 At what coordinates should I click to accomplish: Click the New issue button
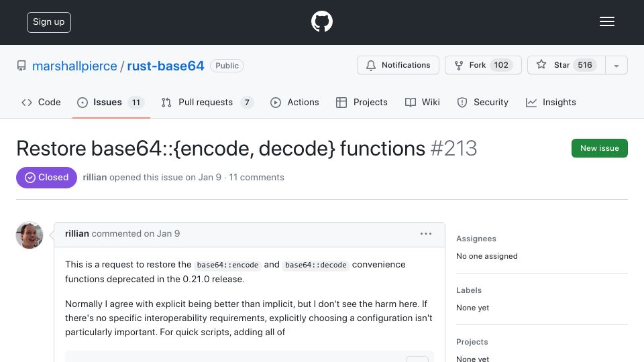click(599, 148)
